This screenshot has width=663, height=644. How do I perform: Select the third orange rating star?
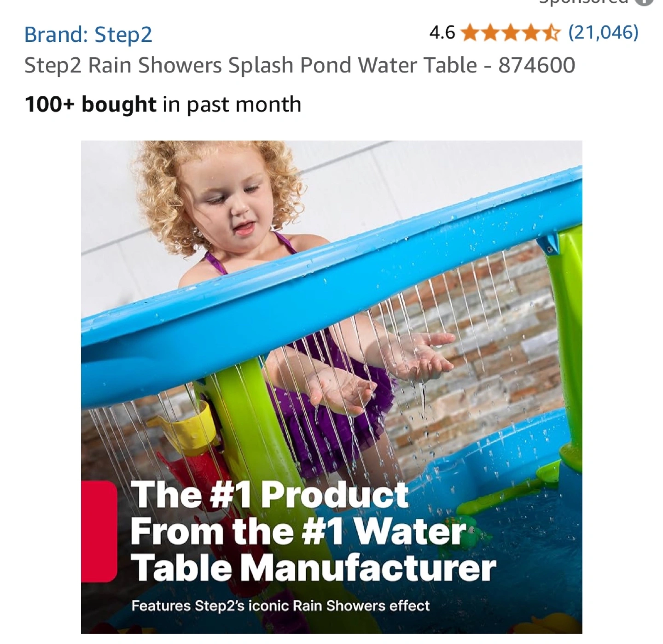(511, 33)
